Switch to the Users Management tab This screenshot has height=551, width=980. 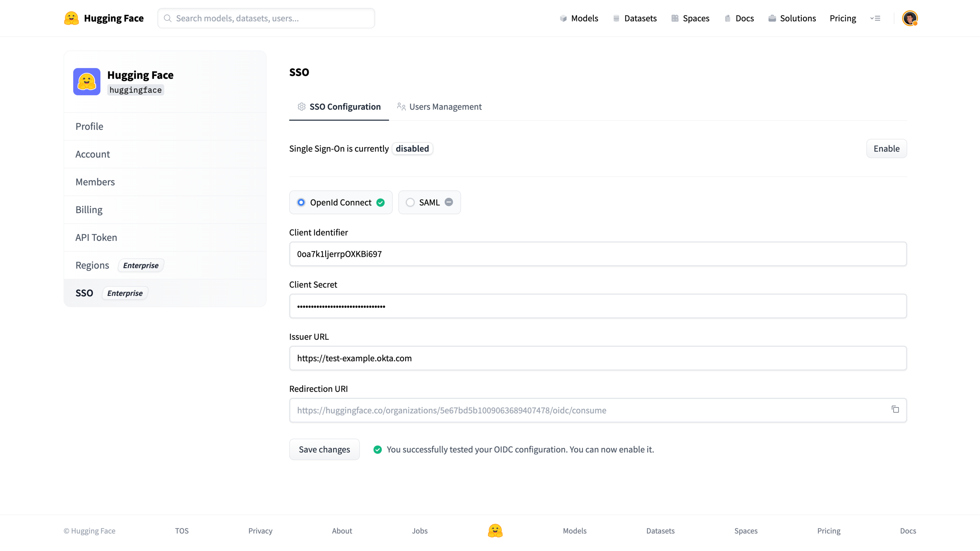445,107
